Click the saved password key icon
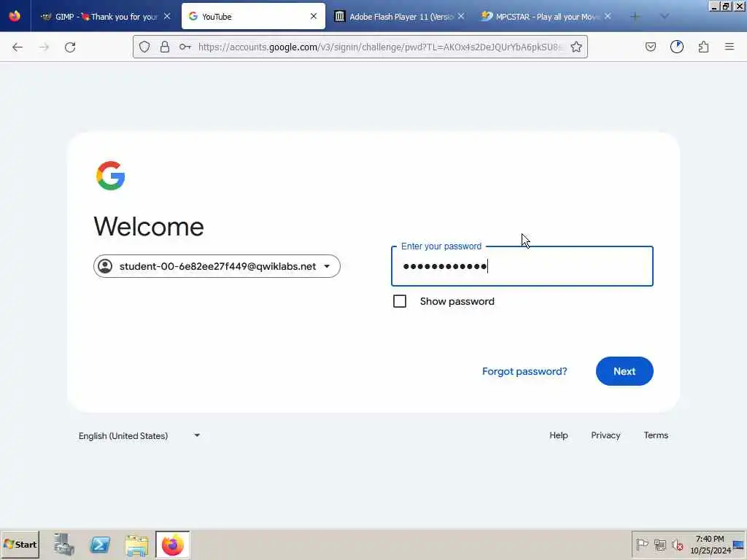The width and height of the screenshot is (747, 560). [185, 47]
